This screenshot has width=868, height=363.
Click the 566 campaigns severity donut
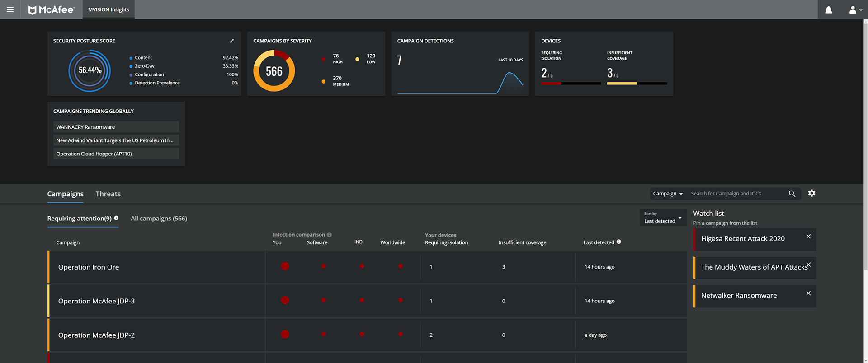pyautogui.click(x=274, y=71)
